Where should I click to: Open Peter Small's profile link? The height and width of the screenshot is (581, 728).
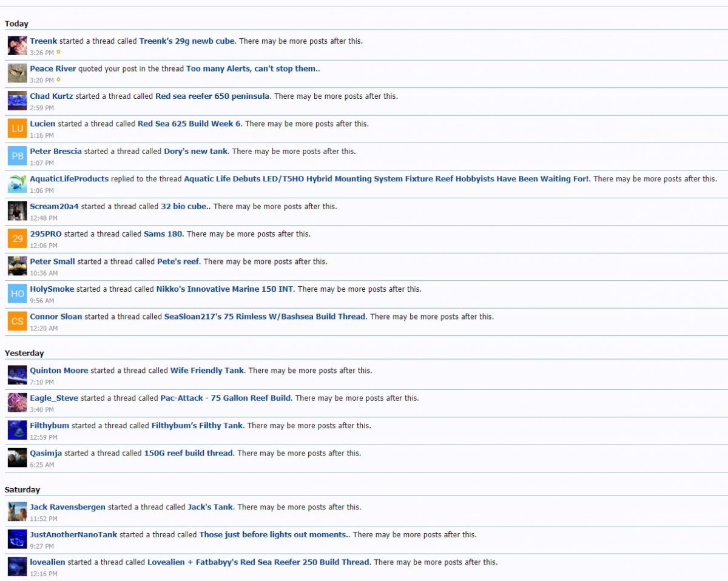(53, 261)
